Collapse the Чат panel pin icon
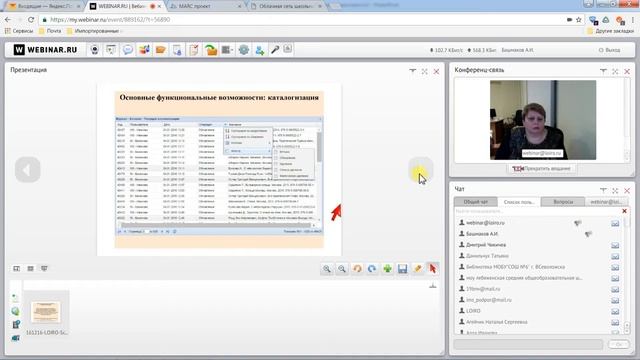 tap(603, 190)
